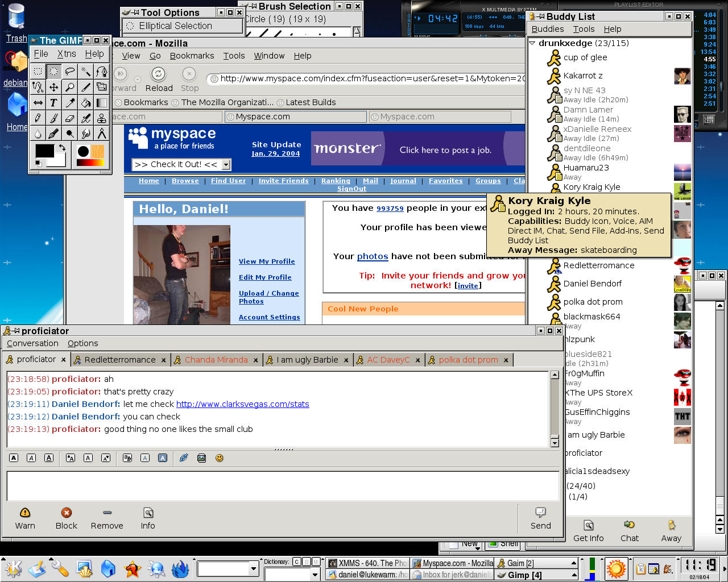Click the Gaim message input box

(x=283, y=485)
